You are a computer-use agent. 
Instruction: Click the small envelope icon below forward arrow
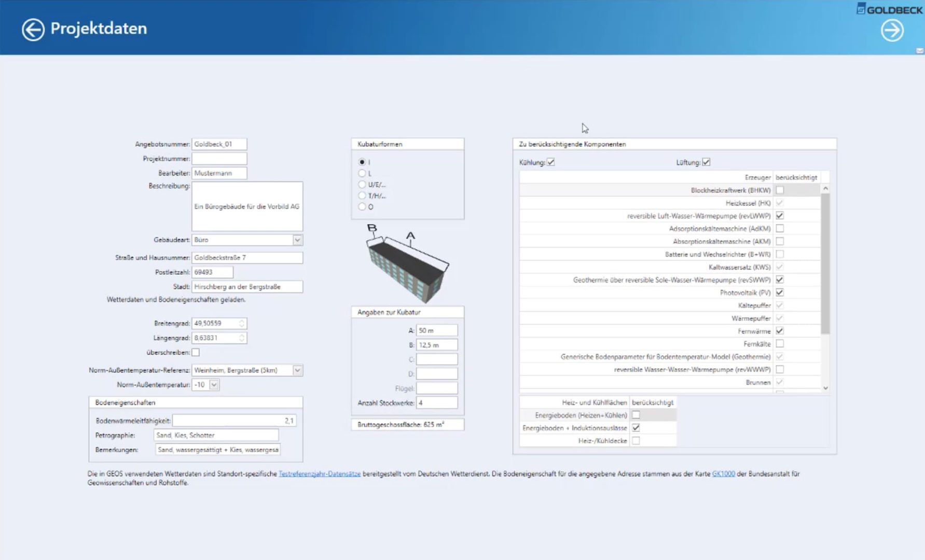click(919, 51)
